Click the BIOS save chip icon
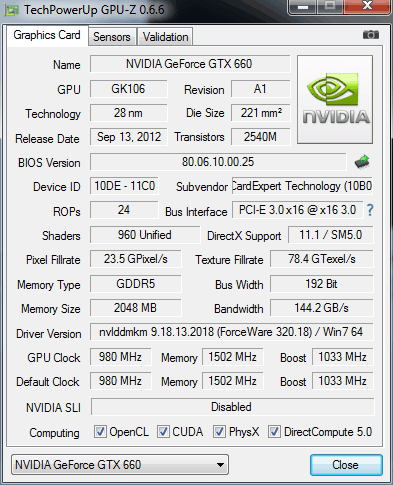 coord(362,162)
